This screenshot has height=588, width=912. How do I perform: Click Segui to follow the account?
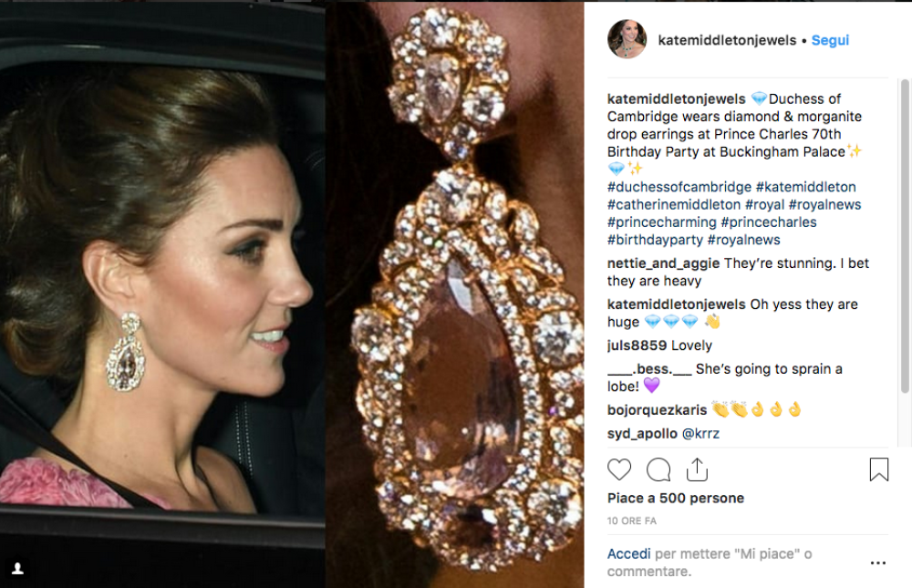pyautogui.click(x=830, y=40)
